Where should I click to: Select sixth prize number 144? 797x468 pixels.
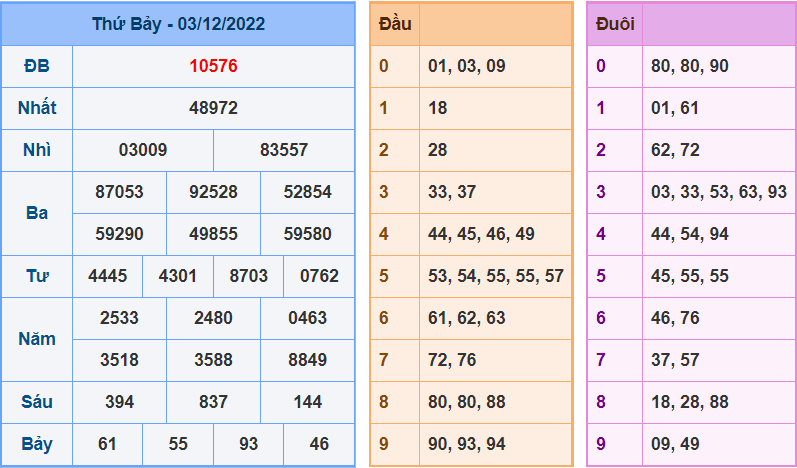[x=308, y=402]
